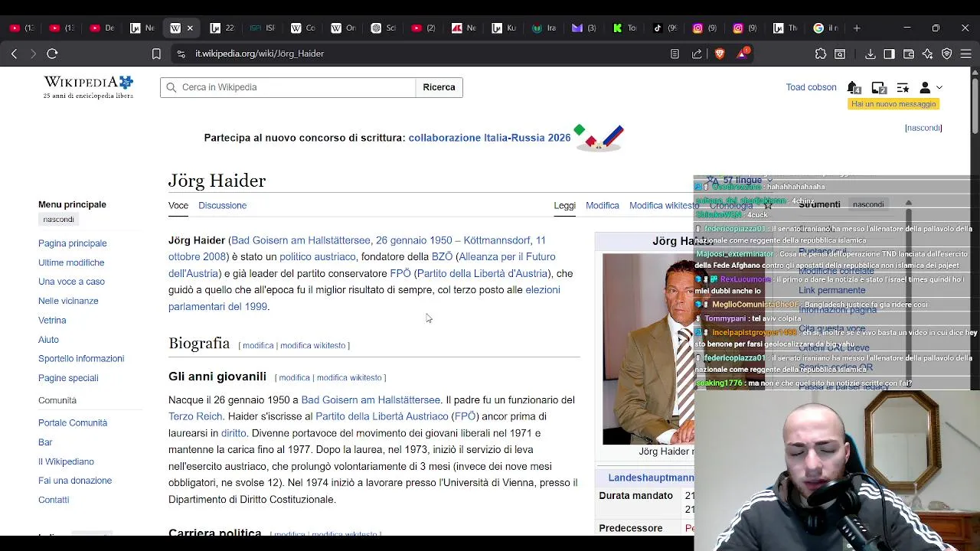
Task: Open Nelle vicinanze in the sidebar
Action: click(68, 301)
